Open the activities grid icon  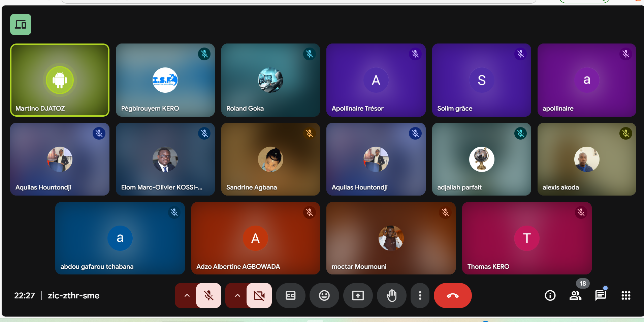626,296
